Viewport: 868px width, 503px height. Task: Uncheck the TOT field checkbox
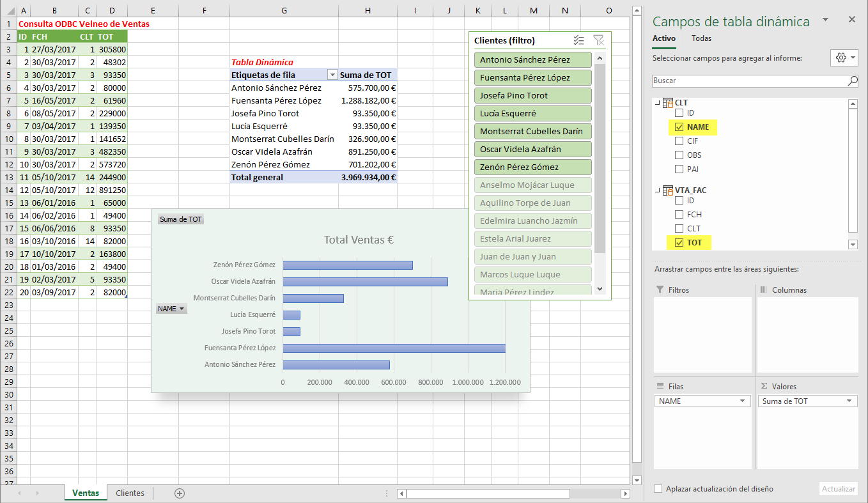(679, 243)
